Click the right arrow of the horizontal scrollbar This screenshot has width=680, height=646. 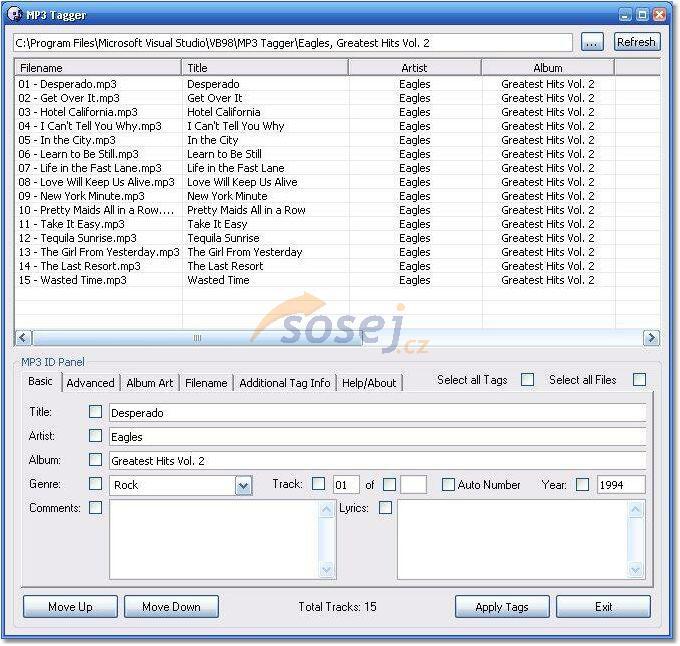(651, 338)
